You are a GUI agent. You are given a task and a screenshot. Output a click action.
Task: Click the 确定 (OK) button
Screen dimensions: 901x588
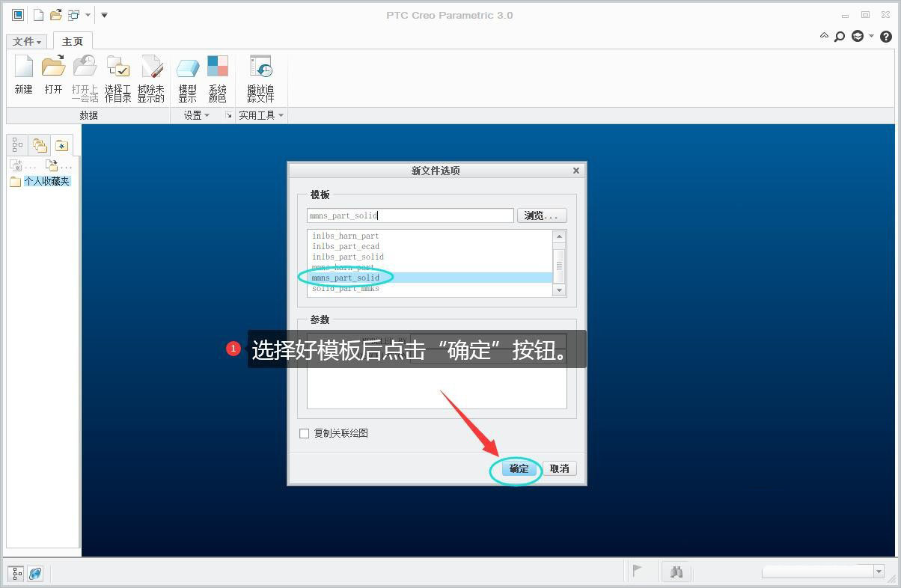(519, 469)
